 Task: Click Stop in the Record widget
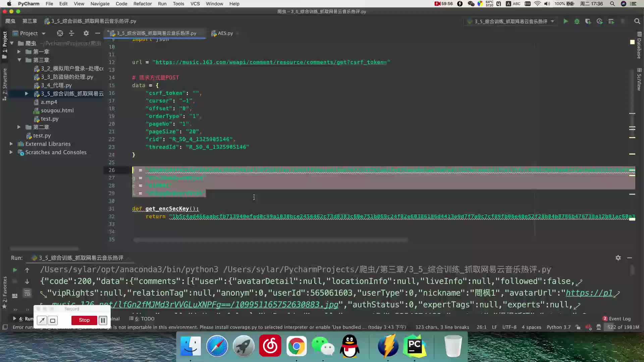point(84,320)
